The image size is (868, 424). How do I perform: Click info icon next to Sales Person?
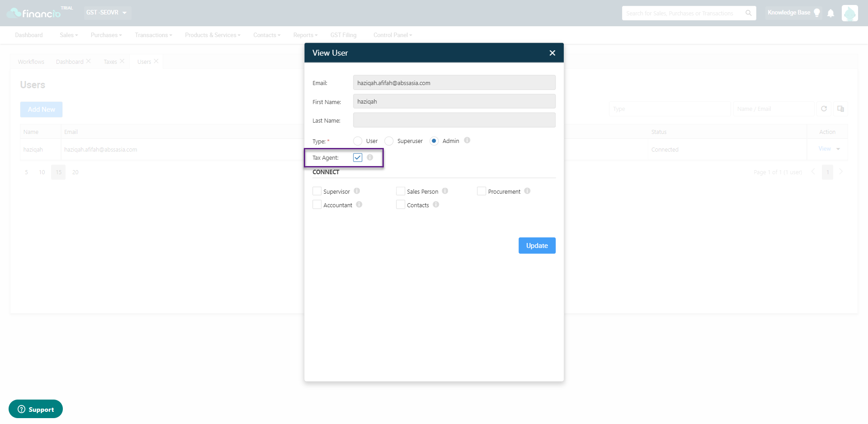(x=445, y=191)
